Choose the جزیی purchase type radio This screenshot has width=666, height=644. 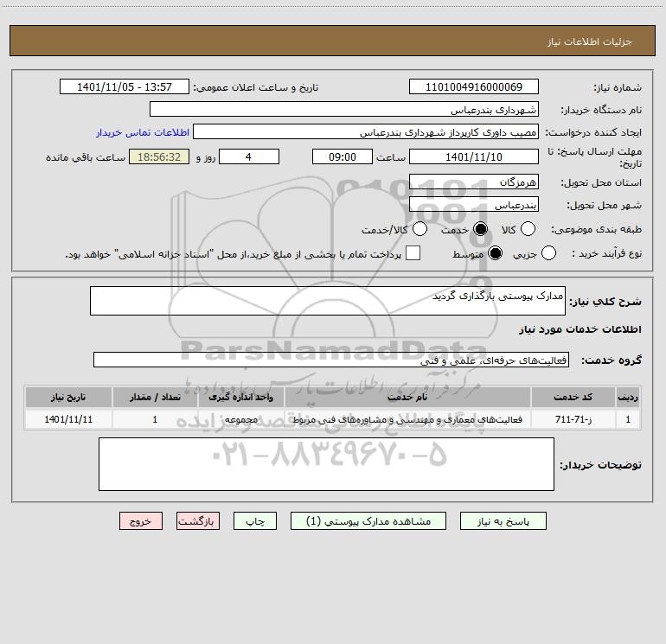pos(548,253)
